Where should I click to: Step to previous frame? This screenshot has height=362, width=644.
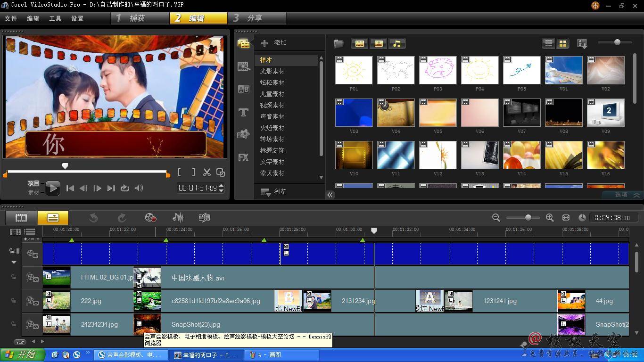83,188
